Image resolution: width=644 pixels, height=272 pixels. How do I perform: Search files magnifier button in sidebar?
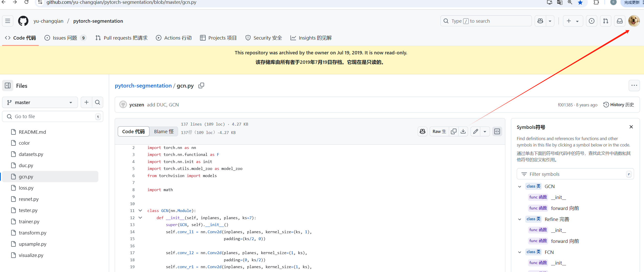(98, 102)
